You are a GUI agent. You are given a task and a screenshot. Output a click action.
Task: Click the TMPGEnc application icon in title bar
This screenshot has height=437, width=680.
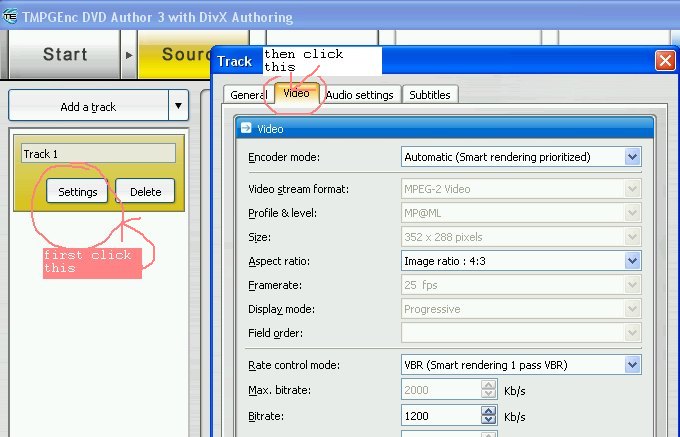pyautogui.click(x=10, y=16)
